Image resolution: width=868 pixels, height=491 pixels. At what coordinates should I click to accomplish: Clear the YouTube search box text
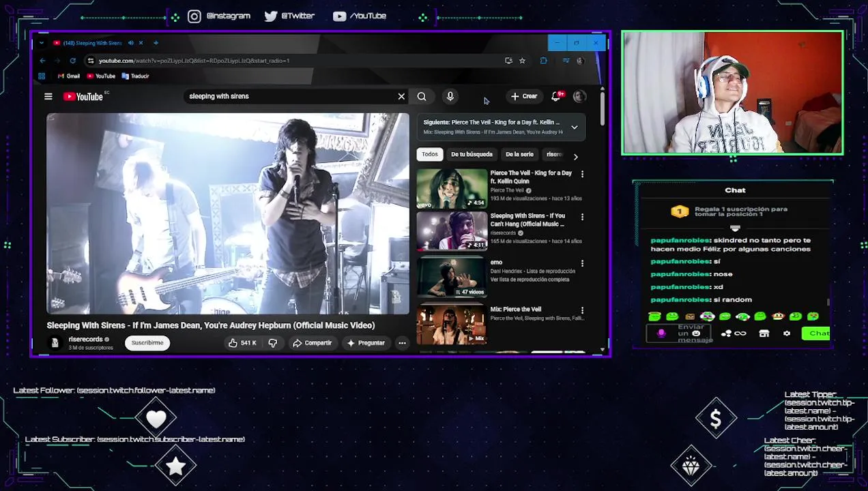pyautogui.click(x=401, y=97)
